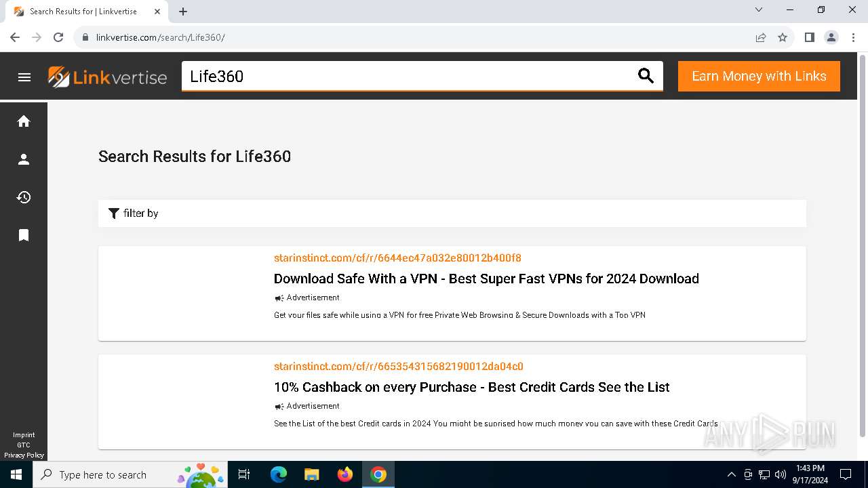Screen dimensions: 868x488
Task: Open the Privacy Policy link in the sidebar
Action: coord(24,455)
